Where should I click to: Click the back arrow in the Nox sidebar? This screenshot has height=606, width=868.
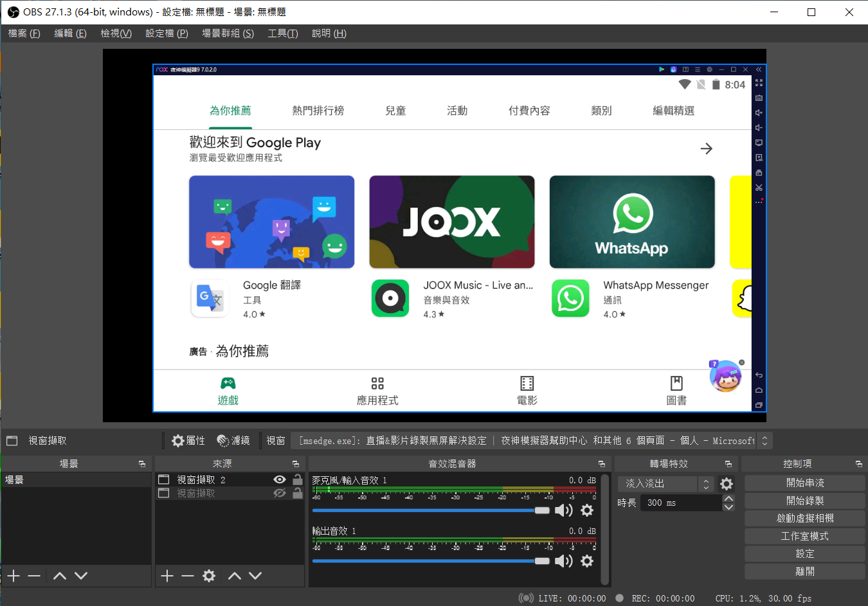point(759,375)
